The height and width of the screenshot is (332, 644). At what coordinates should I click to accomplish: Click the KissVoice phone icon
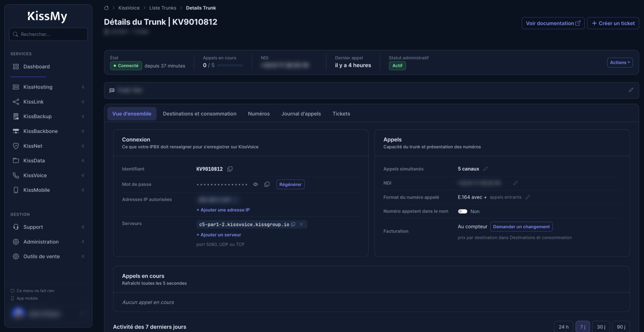(x=16, y=175)
